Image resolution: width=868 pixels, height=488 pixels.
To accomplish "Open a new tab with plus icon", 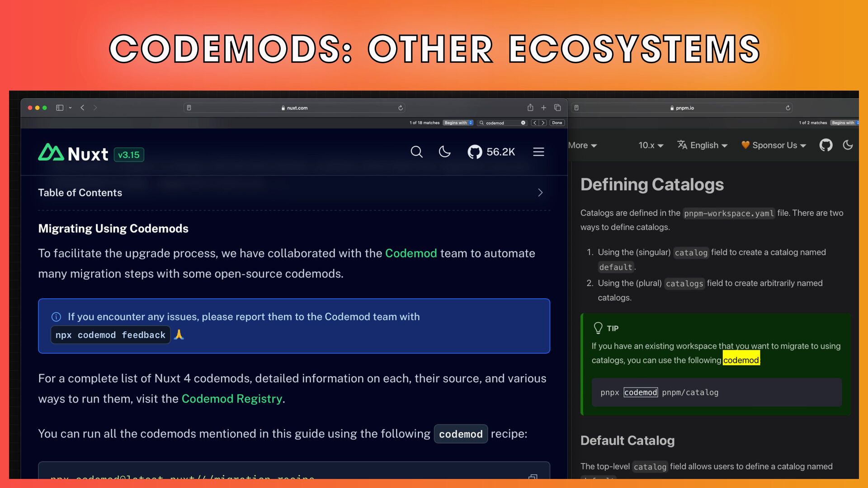I will 544,108.
